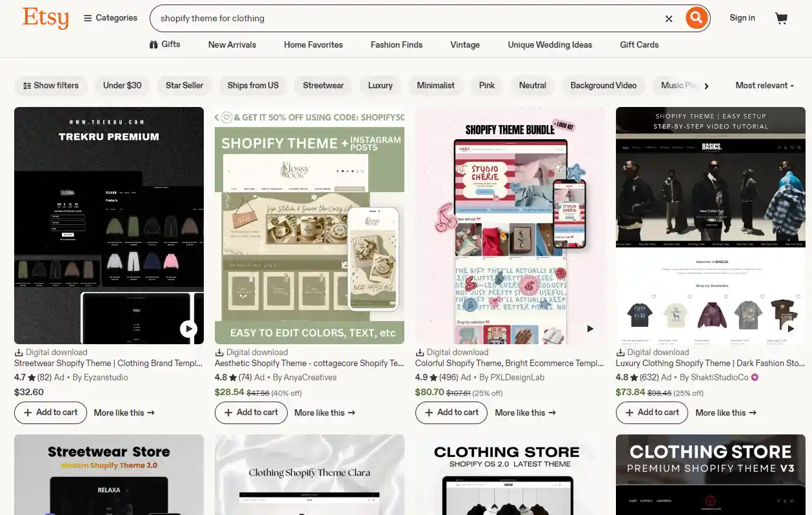Toggle the Pink filter chip
Viewport: 812px width, 515px height.
487,85
